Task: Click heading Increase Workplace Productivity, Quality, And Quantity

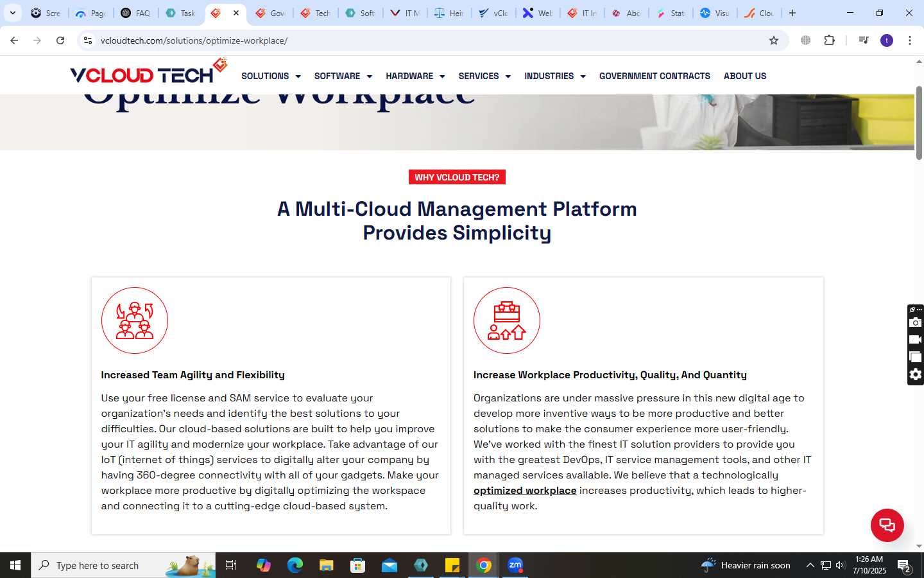Action: [x=610, y=374]
